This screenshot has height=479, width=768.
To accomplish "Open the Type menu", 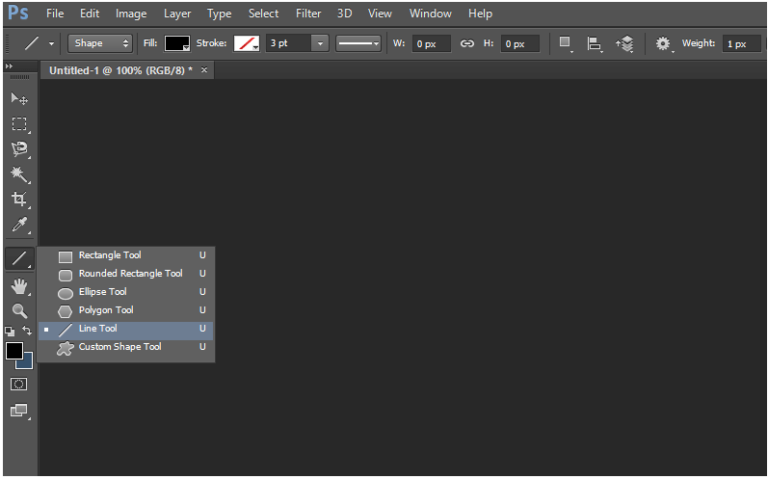I will point(219,14).
